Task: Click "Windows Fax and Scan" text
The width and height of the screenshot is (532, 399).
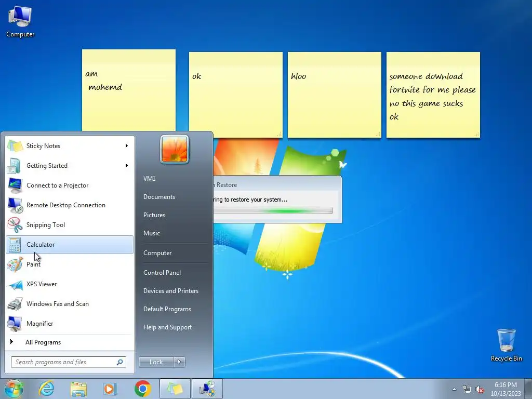Action: [x=57, y=304]
